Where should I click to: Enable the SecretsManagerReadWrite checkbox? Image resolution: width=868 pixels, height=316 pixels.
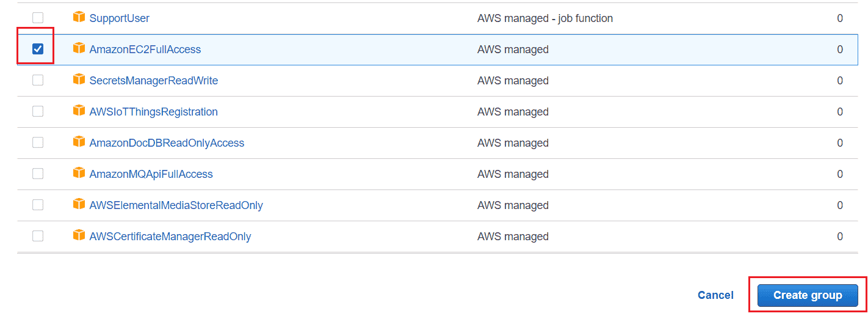tap(38, 81)
